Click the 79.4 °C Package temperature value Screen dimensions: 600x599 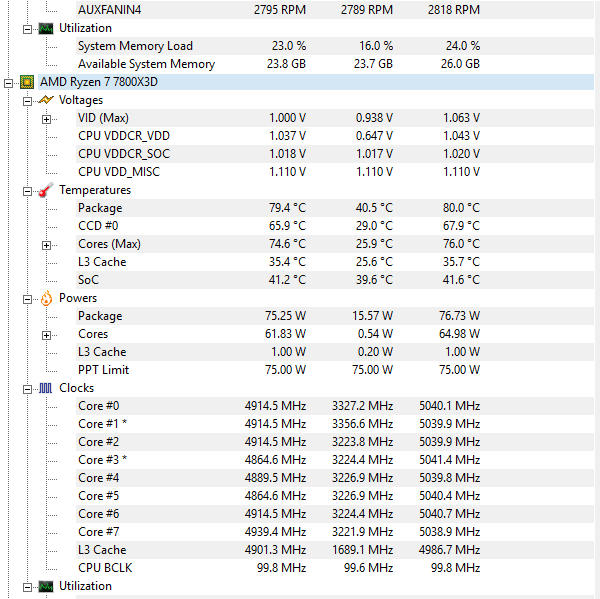(x=287, y=208)
